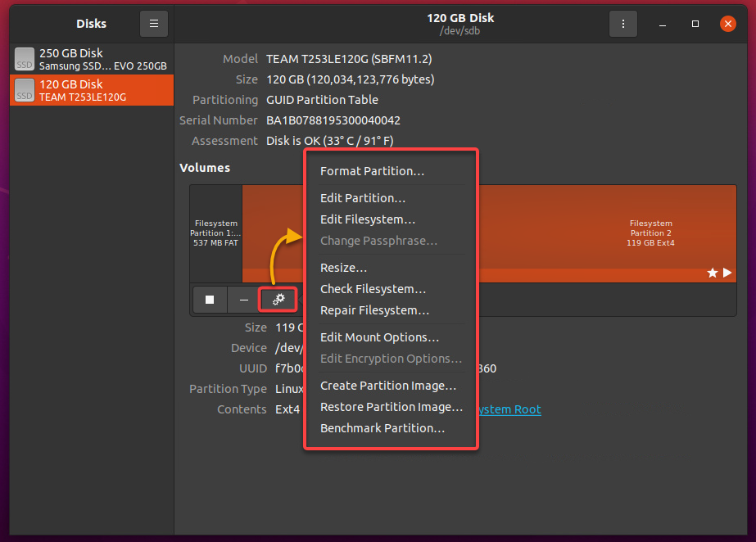
Task: Choose Benchmark Partition
Action: pyautogui.click(x=383, y=428)
